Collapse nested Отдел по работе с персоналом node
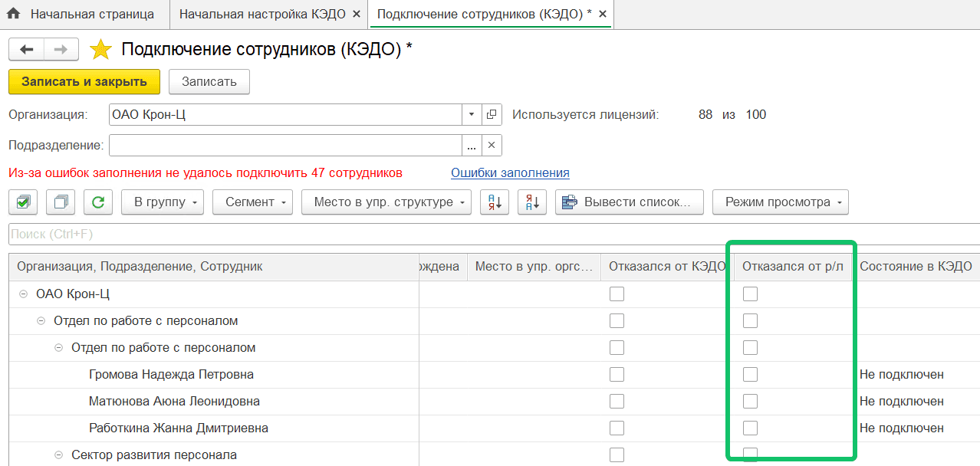 58,348
